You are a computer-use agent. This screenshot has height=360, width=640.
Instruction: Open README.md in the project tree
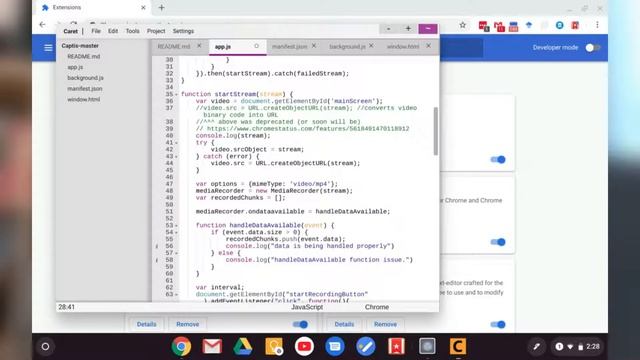(84, 56)
